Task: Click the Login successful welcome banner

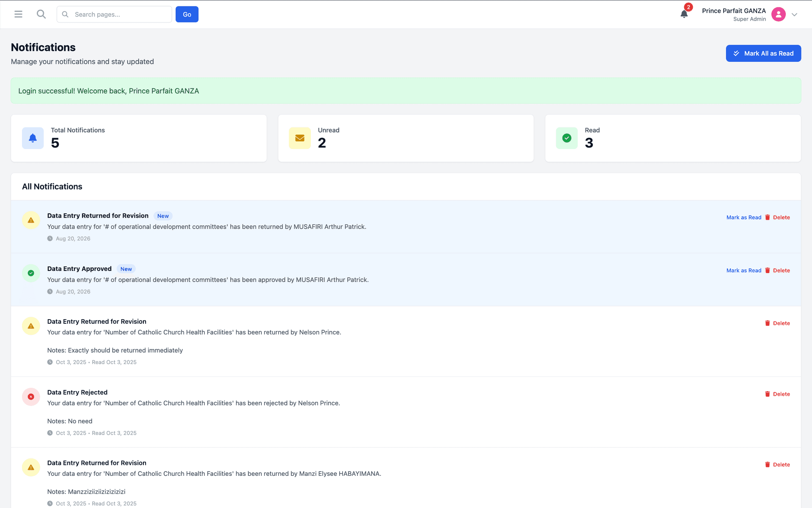Action: [x=406, y=91]
